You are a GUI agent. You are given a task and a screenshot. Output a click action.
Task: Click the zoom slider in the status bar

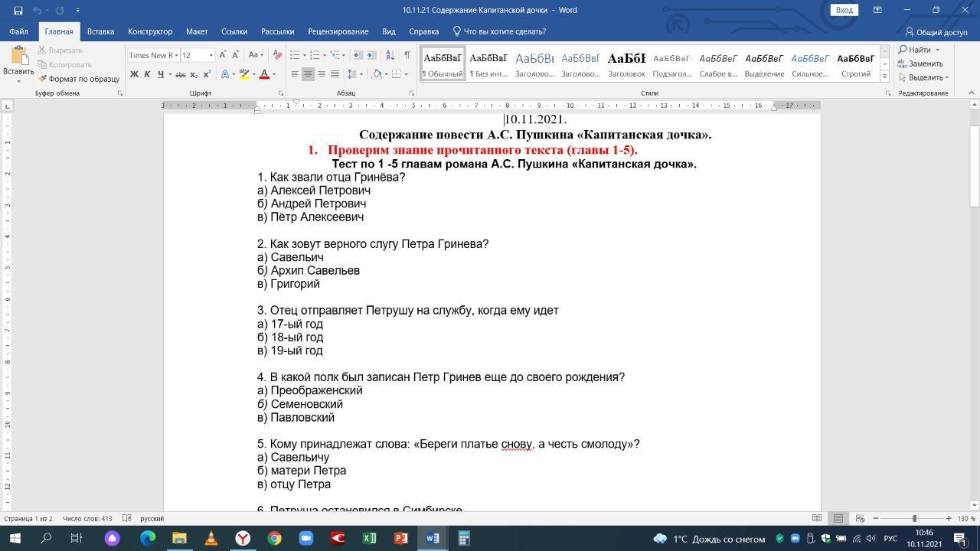click(x=913, y=518)
